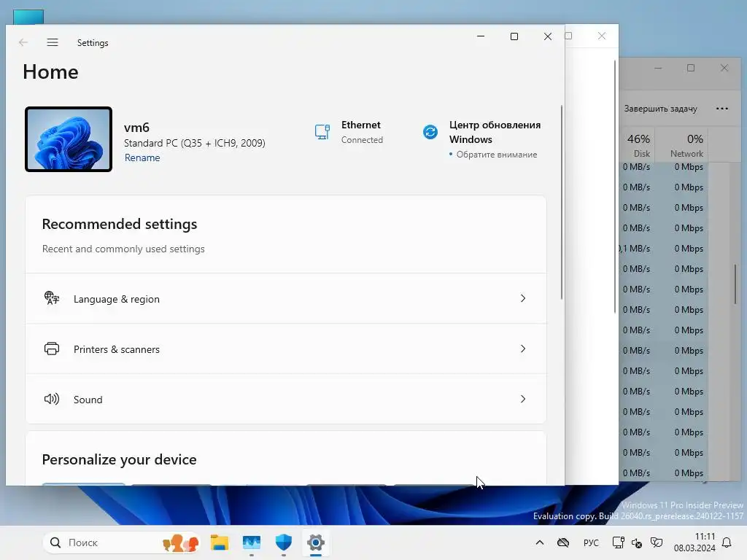Click the network tray icon
This screenshot has height=560, width=747.
point(619,542)
